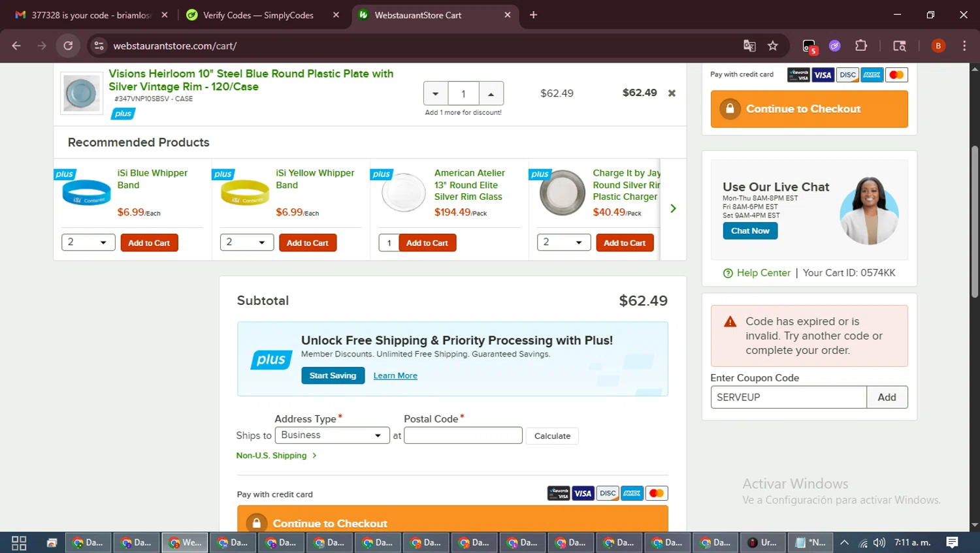Viewport: 980px width, 553px height.
Task: Click Calculate shipping button
Action: pyautogui.click(x=552, y=436)
